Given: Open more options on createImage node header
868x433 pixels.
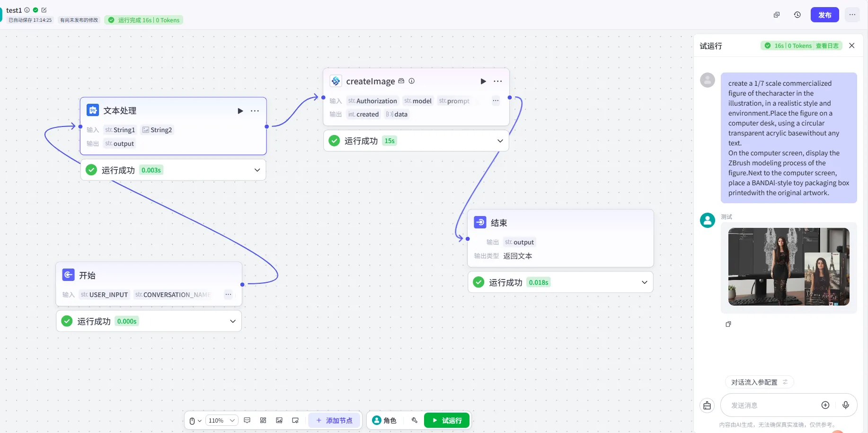Looking at the screenshot, I should [498, 81].
